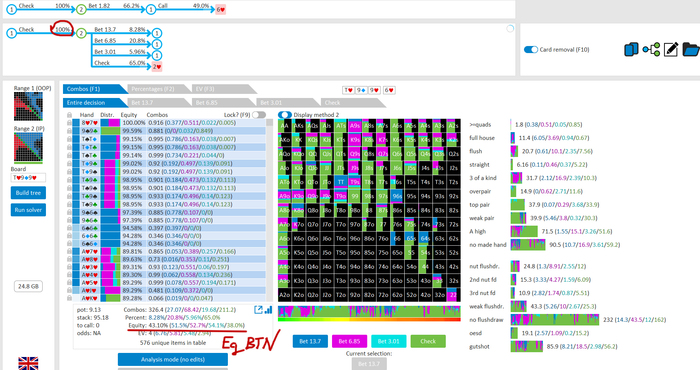Image resolution: width=700 pixels, height=370 pixels.
Task: Click the Board cards input field
Action: pos(28,178)
